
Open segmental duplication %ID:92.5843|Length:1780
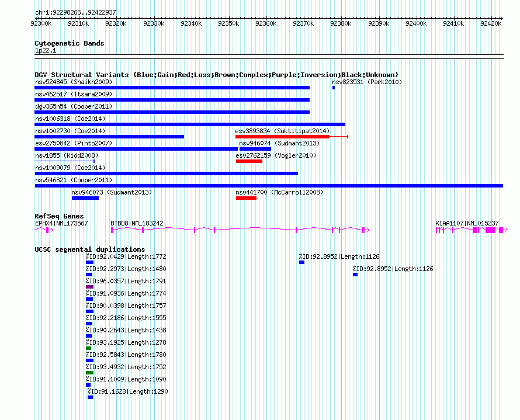point(89,360)
